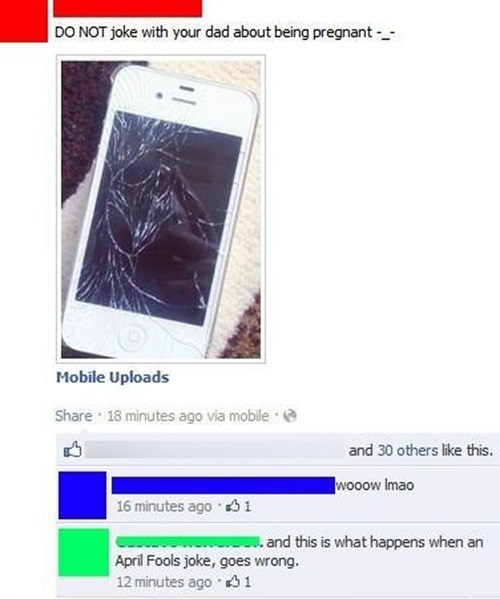The width and height of the screenshot is (500, 599).
Task: Click the Share link under the photo
Action: click(73, 416)
